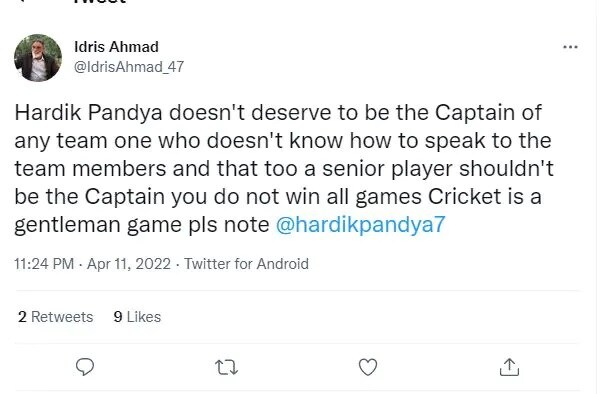Click the number 2 beside Retweets
601x394 pixels.
[22, 317]
